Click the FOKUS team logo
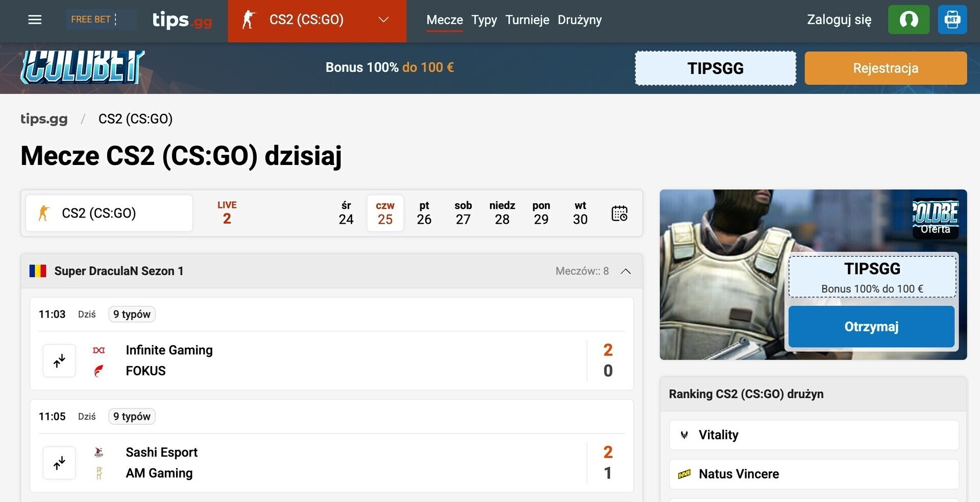 (x=99, y=371)
